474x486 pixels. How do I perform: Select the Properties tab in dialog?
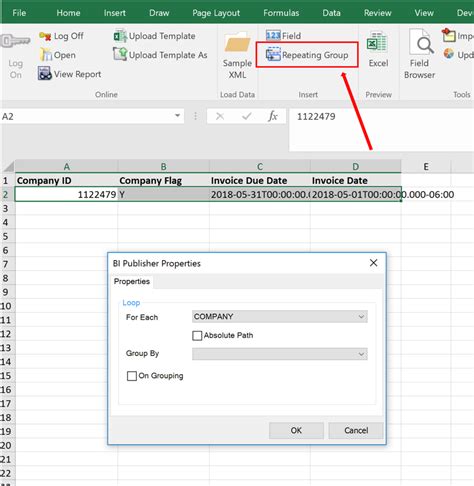[132, 281]
